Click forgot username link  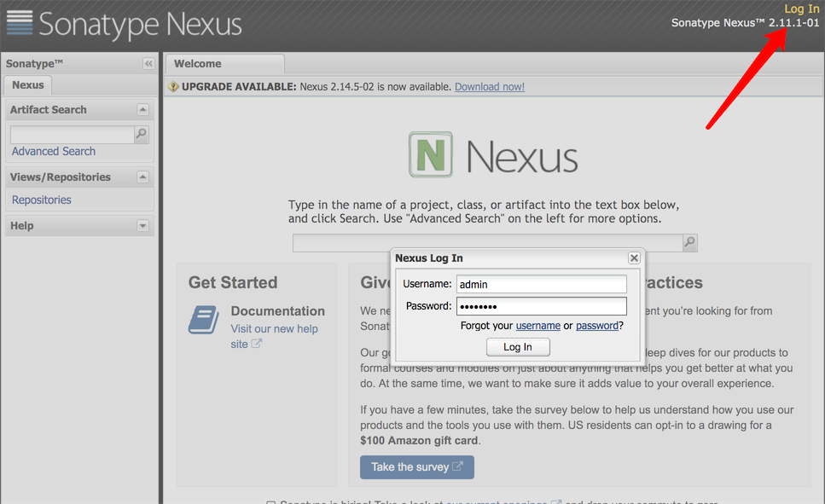537,326
